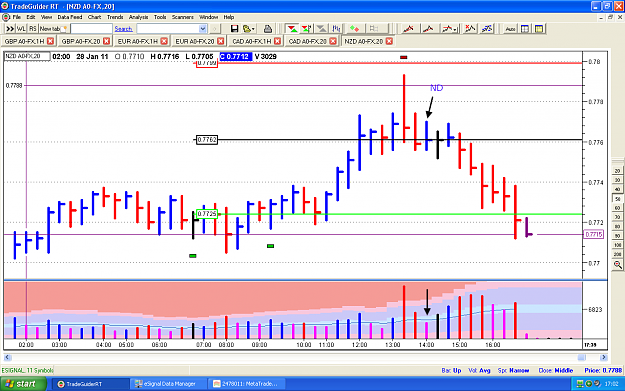
Task: Click the 0.7715 current price label
Action: [594, 234]
